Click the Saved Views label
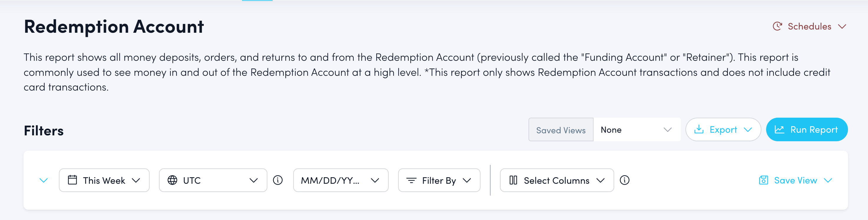Viewport: 868px width, 220px height. [561, 130]
